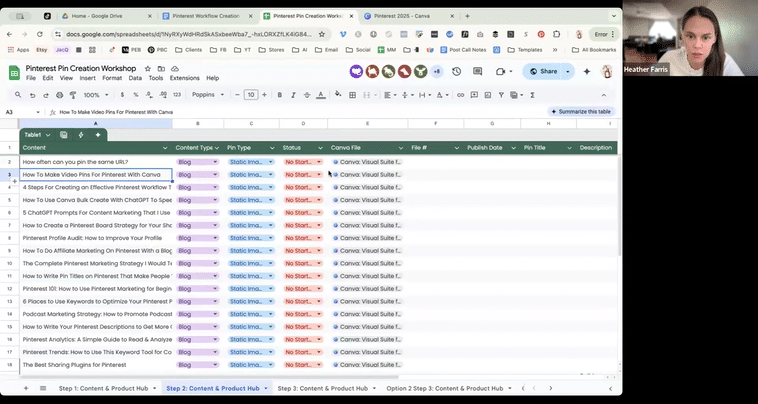758x404 pixels.
Task: Switch to Pinterest 2025 - Canva browser tab
Action: (409, 16)
